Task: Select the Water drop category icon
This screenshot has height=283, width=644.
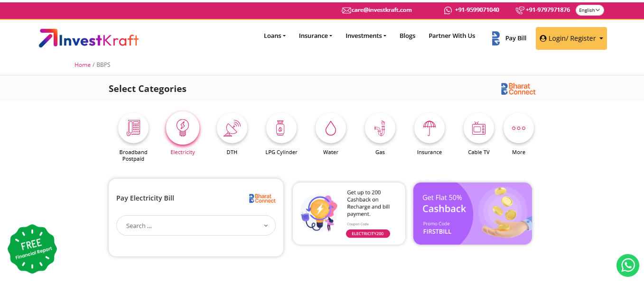Action: pos(331,128)
